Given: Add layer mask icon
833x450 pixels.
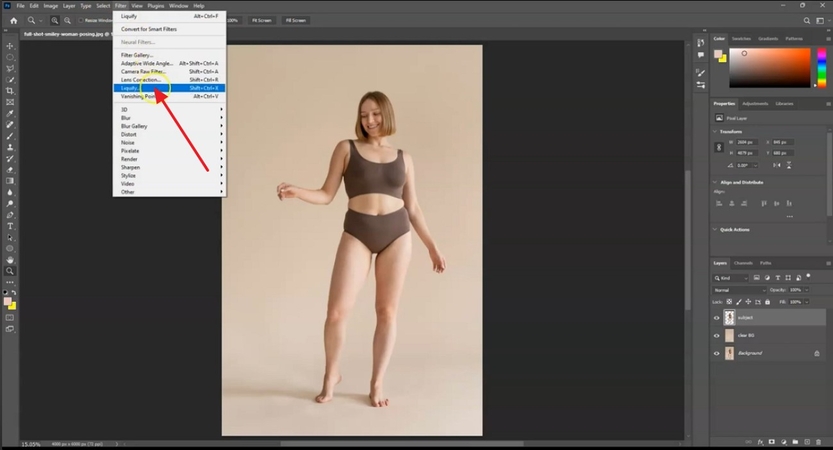Looking at the screenshot, I should (x=772, y=441).
